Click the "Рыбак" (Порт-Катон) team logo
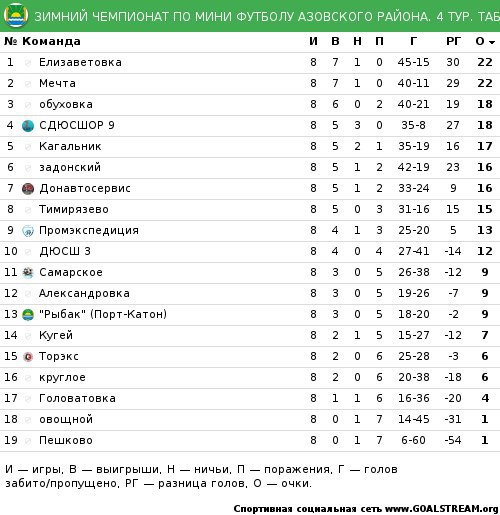The width and height of the screenshot is (500, 515). 28,315
